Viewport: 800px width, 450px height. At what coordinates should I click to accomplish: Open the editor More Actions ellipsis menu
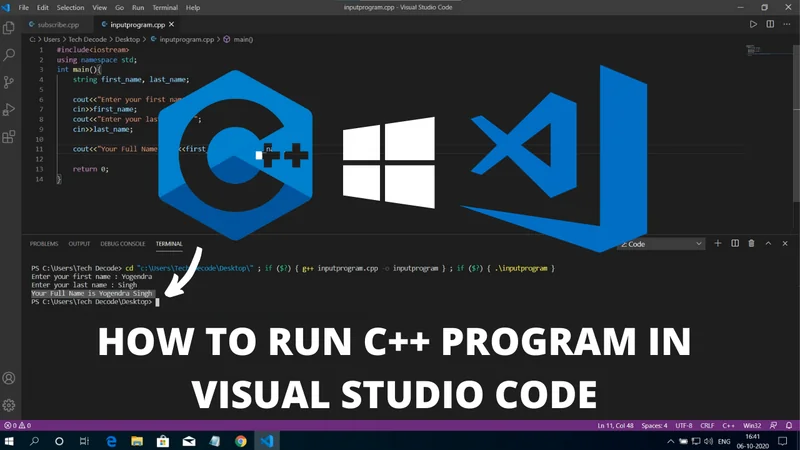click(787, 25)
